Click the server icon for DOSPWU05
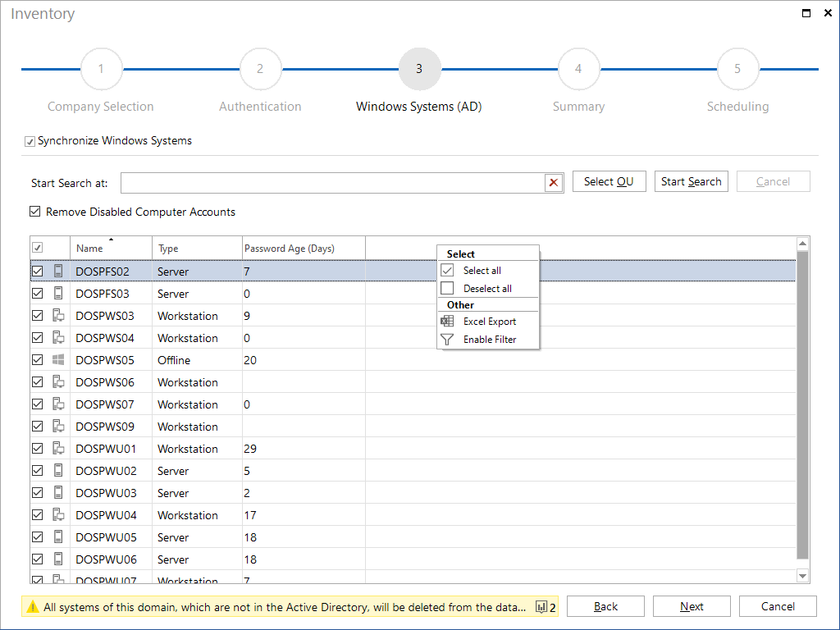The width and height of the screenshot is (840, 630). (x=58, y=536)
